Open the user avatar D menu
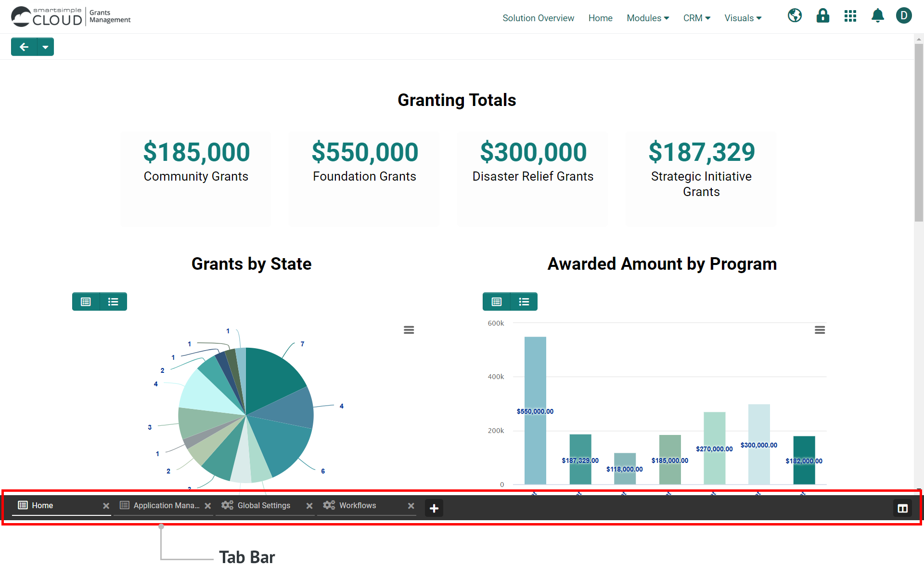 point(903,16)
